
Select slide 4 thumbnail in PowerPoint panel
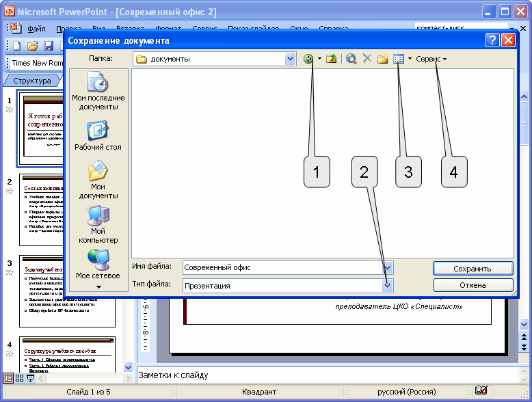pyautogui.click(x=67, y=355)
